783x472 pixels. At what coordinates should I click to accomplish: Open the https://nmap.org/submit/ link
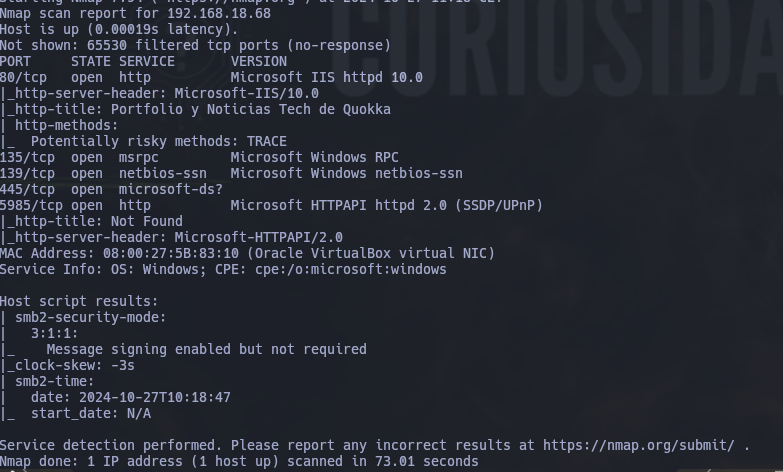(639, 445)
